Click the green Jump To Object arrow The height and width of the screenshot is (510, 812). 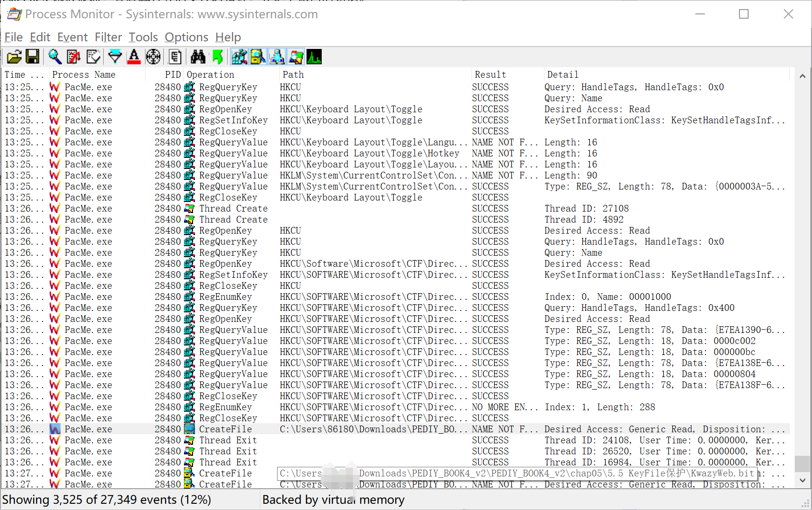[x=218, y=57]
